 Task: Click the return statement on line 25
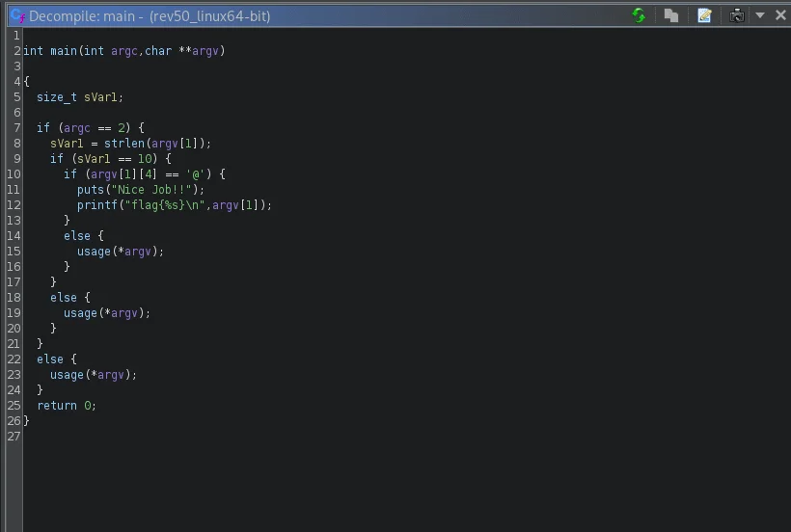[x=57, y=406]
